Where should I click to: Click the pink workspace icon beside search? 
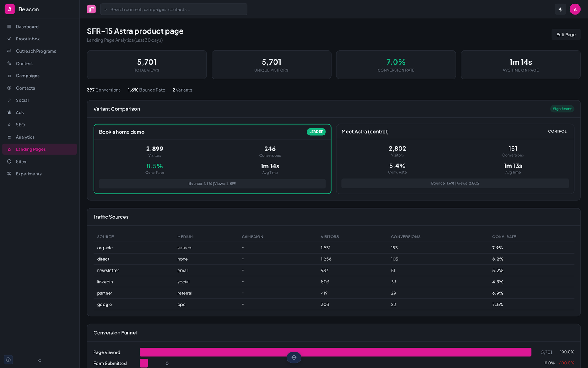pos(91,9)
